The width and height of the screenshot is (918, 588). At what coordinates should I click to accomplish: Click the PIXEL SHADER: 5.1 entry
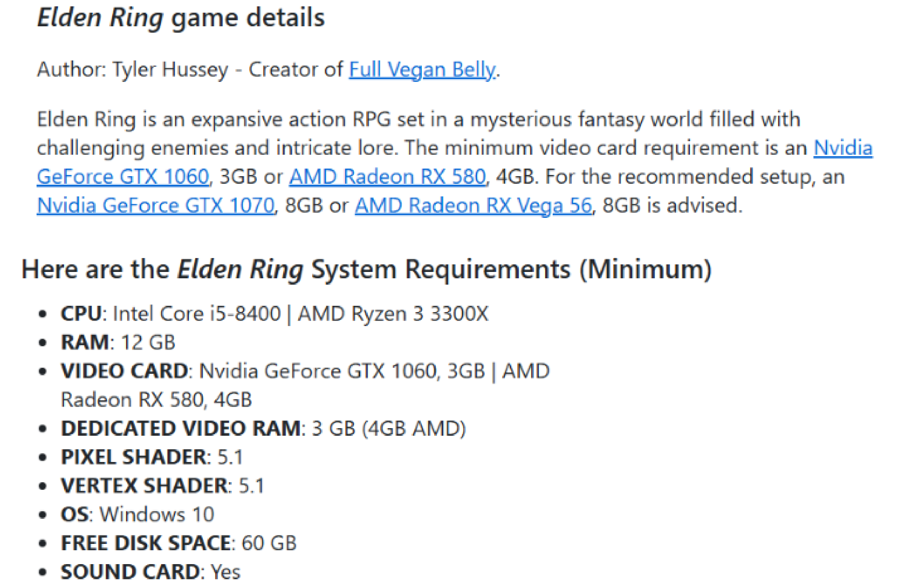pyautogui.click(x=152, y=457)
